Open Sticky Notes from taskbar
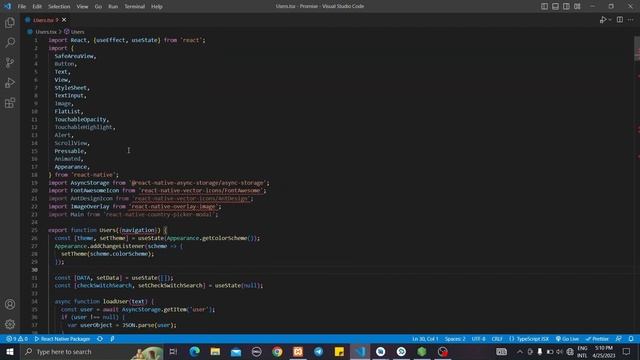The width and height of the screenshot is (640, 360). point(339,351)
